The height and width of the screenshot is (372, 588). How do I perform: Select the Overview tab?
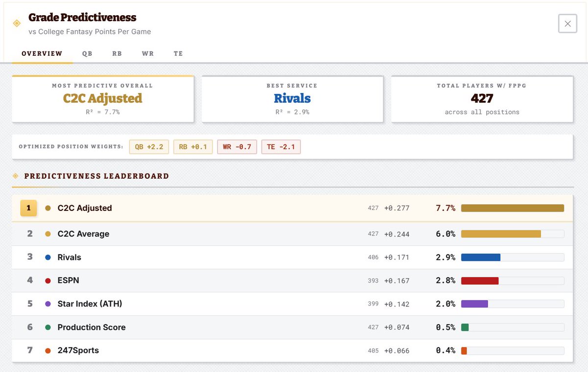(x=42, y=53)
